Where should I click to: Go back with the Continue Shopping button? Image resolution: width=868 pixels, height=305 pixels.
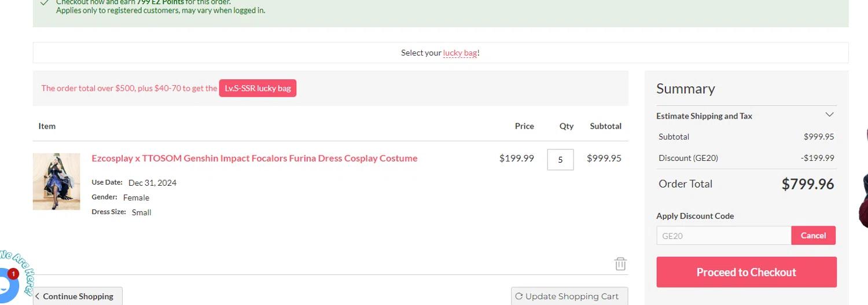coord(78,296)
